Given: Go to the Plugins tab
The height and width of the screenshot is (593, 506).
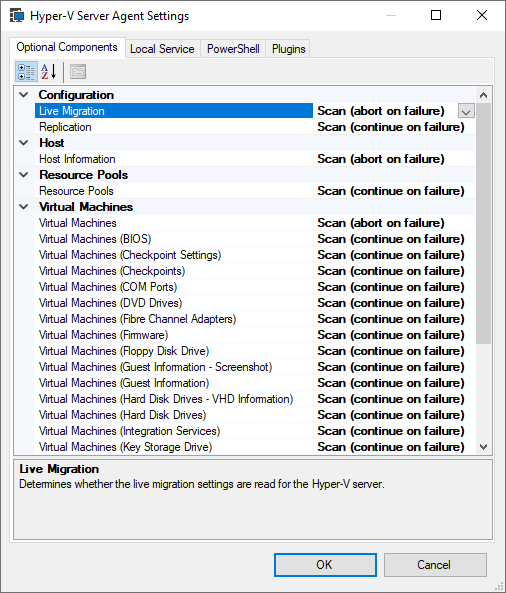Looking at the screenshot, I should pos(288,49).
